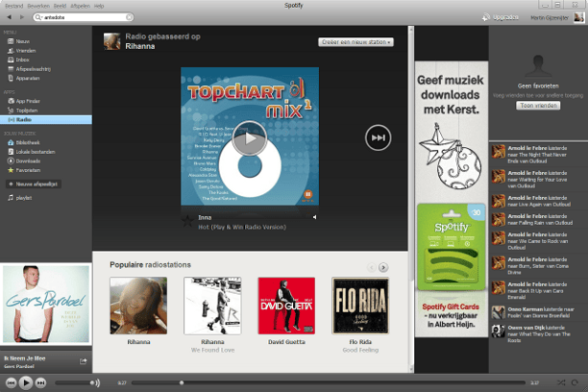Open feed item The Night That Never Ends
This screenshot has width=588, height=392.
pos(538,155)
